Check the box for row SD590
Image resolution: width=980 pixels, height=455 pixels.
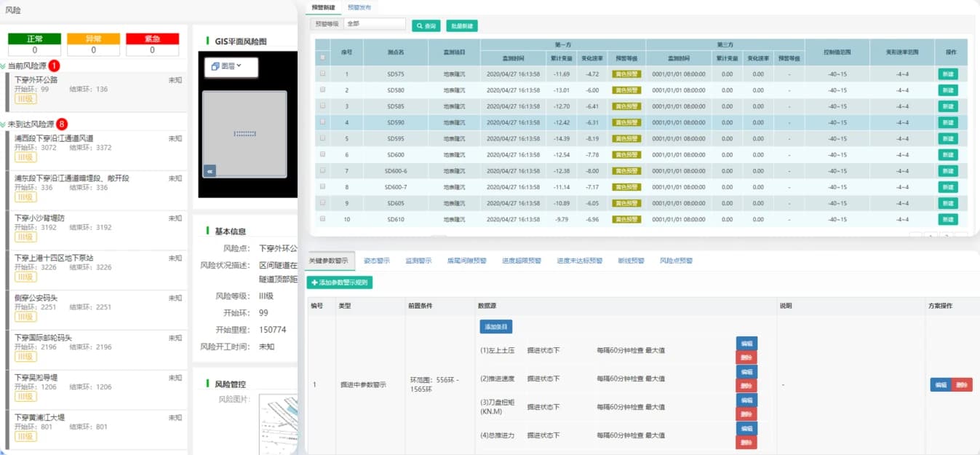click(322, 122)
